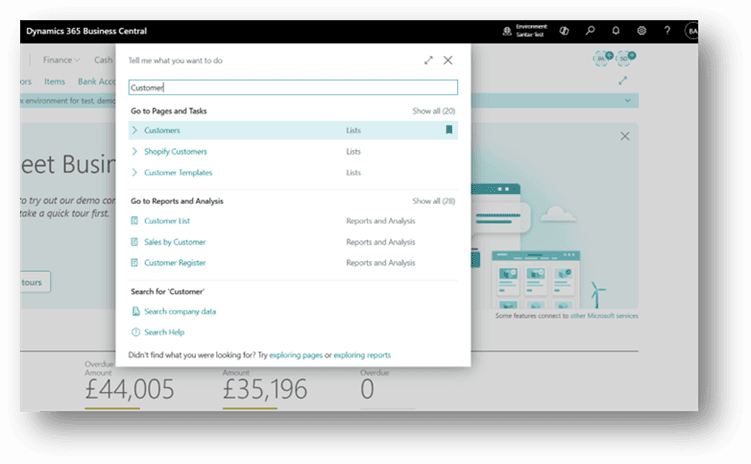751x464 pixels.
Task: Open the exploring pages link
Action: tap(299, 355)
